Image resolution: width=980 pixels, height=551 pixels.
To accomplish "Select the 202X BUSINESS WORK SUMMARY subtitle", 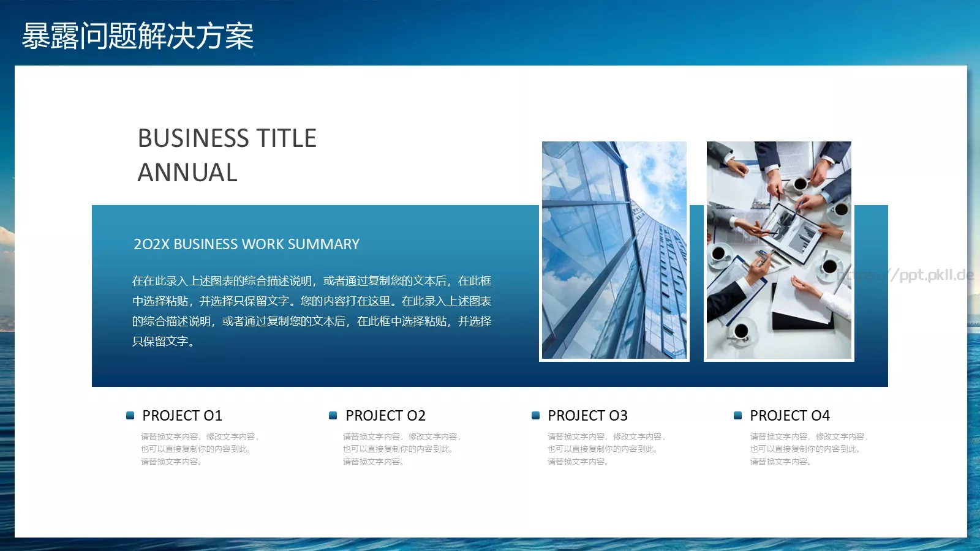I will click(246, 244).
